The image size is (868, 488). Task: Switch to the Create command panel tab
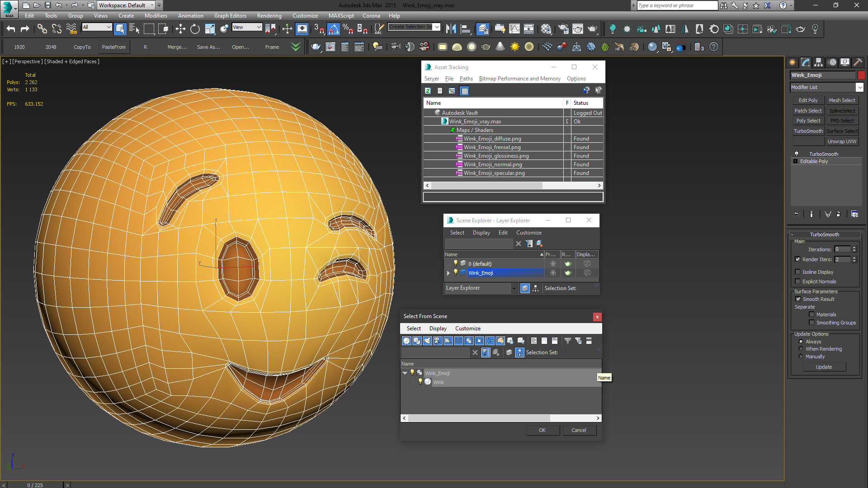tap(793, 62)
